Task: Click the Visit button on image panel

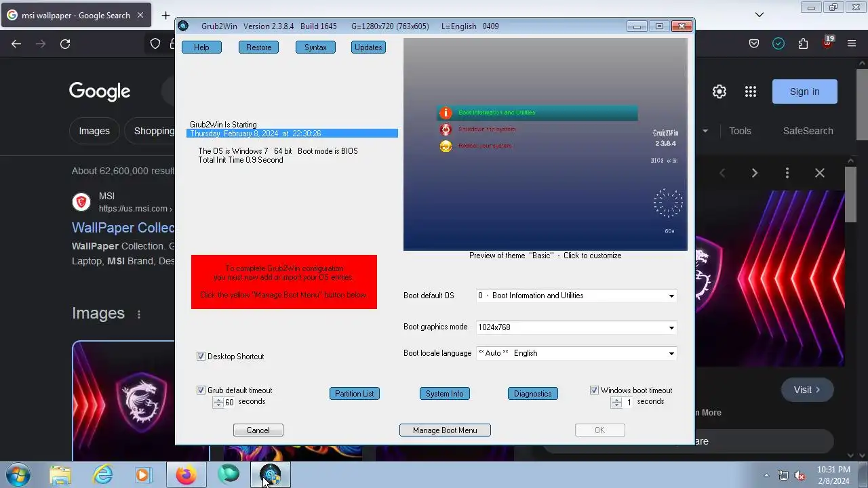Action: [x=808, y=390]
